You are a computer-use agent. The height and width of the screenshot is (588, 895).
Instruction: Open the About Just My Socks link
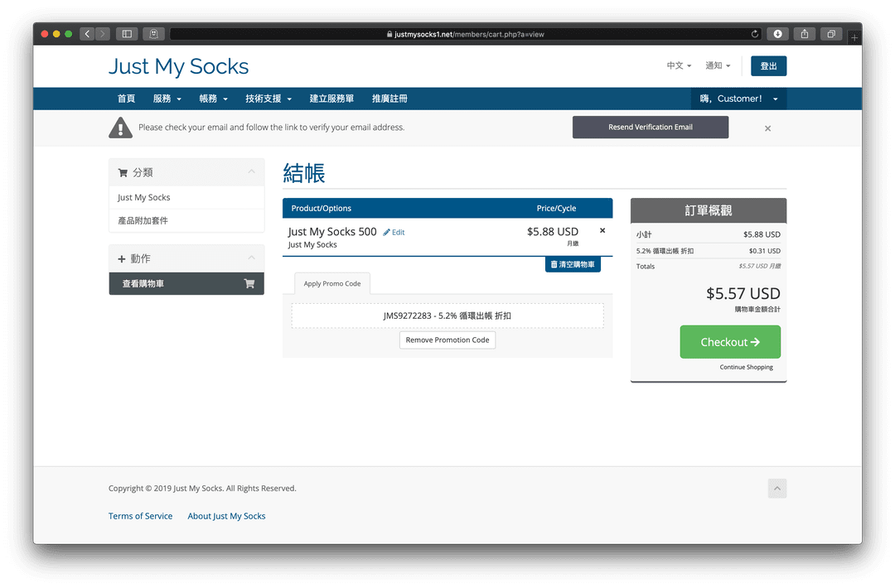(226, 516)
